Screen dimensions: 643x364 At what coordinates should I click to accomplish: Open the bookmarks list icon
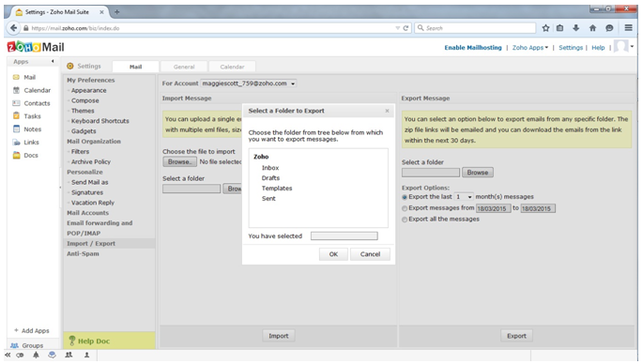pos(560,28)
